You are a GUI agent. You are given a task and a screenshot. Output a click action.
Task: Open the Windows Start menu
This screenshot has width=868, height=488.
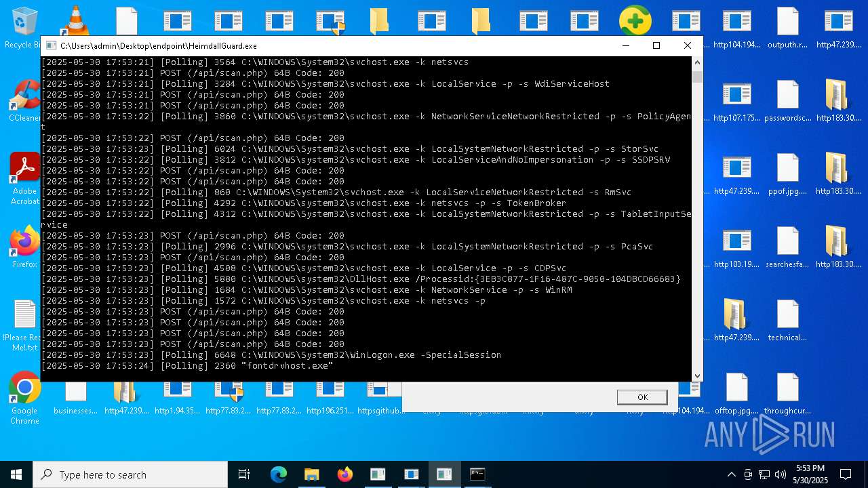[16, 474]
